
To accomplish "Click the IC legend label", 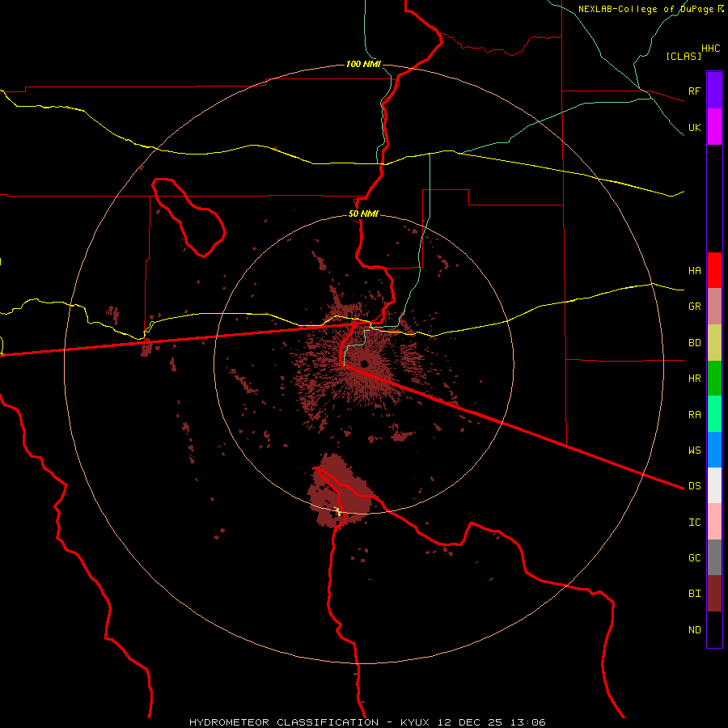I will point(694,523).
